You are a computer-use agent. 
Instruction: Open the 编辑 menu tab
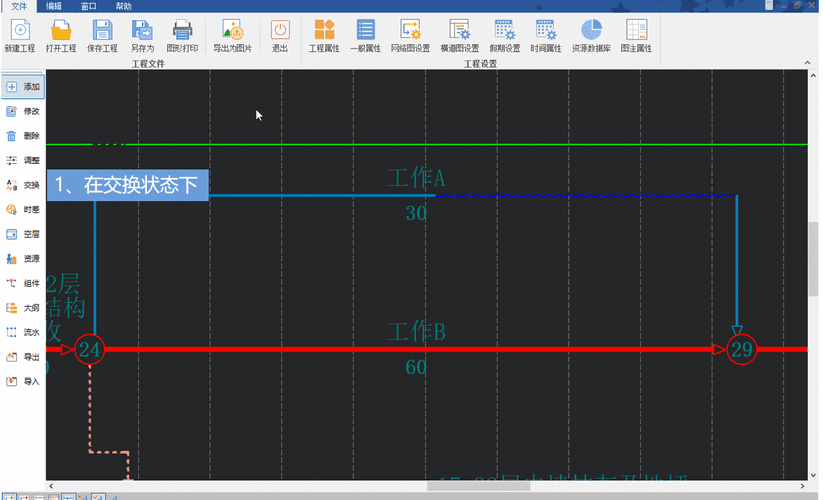(54, 6)
